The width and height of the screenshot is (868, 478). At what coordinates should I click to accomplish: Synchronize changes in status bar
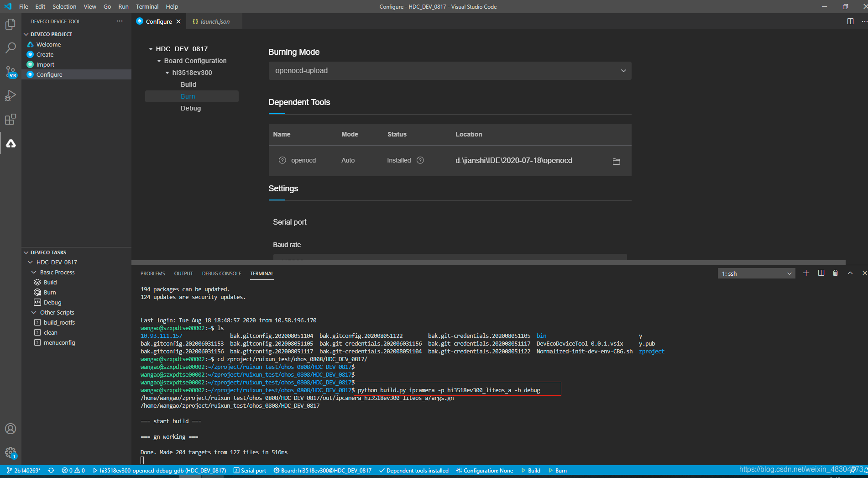pyautogui.click(x=51, y=471)
